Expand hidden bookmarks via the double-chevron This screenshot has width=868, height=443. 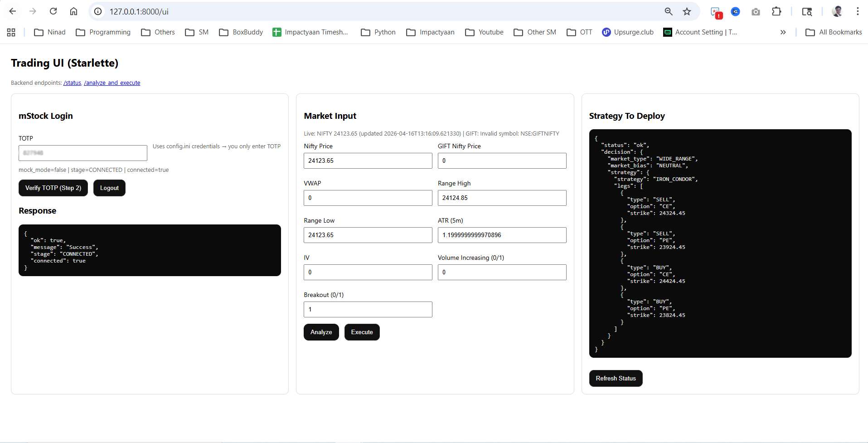pos(783,32)
